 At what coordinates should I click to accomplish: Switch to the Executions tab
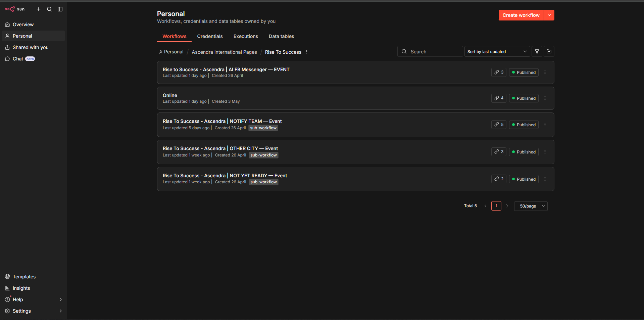pos(246,36)
